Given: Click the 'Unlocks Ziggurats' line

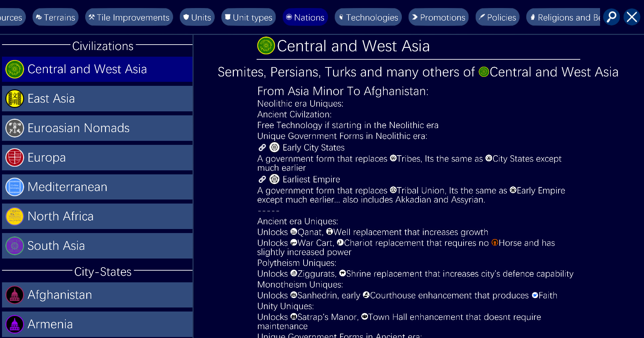Looking at the screenshot, I should tap(415, 274).
